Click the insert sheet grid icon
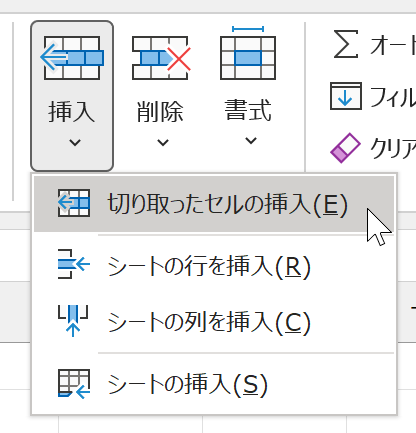This screenshot has width=416, height=433. pos(74,384)
